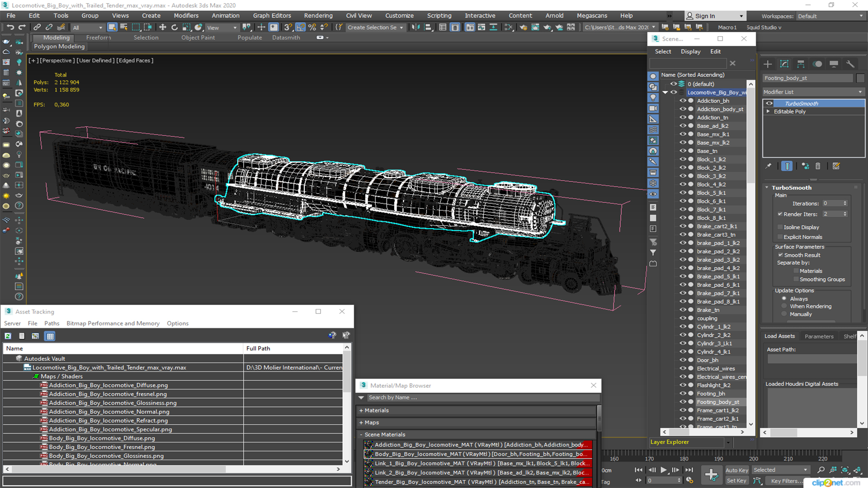
Task: Open the Graph Editors menu
Action: [272, 15]
